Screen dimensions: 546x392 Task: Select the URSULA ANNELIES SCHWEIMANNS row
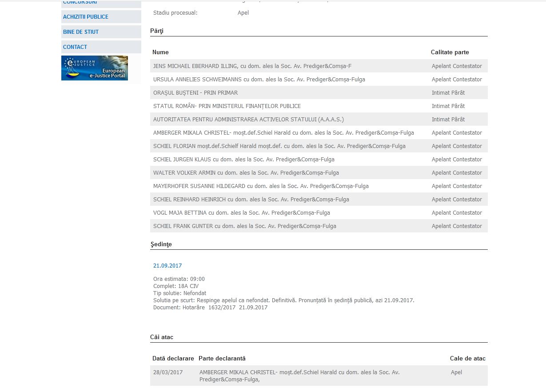point(259,80)
